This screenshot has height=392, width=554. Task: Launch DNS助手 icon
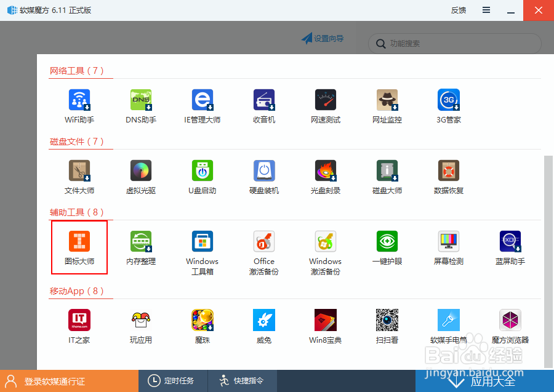tap(141, 100)
